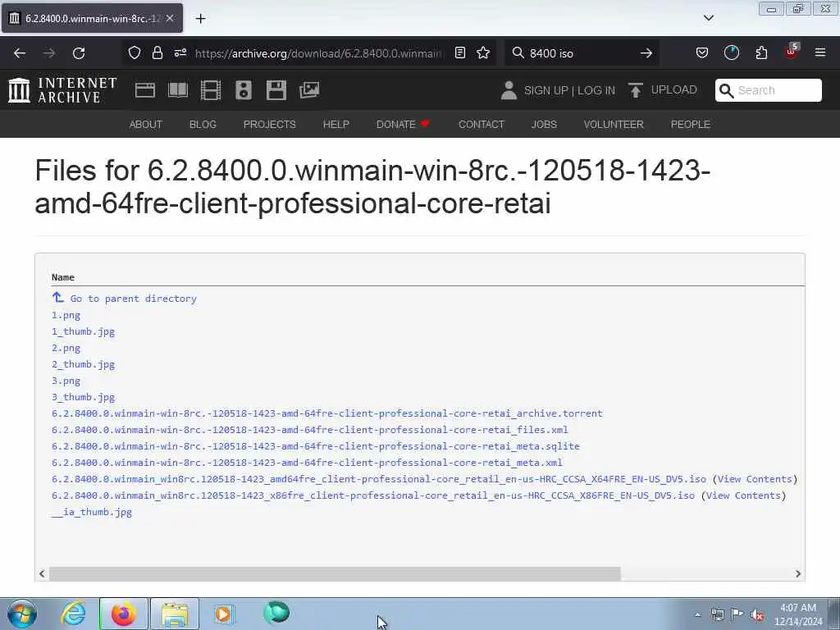Click the horizontal scrollbar thumb in file list

point(335,573)
